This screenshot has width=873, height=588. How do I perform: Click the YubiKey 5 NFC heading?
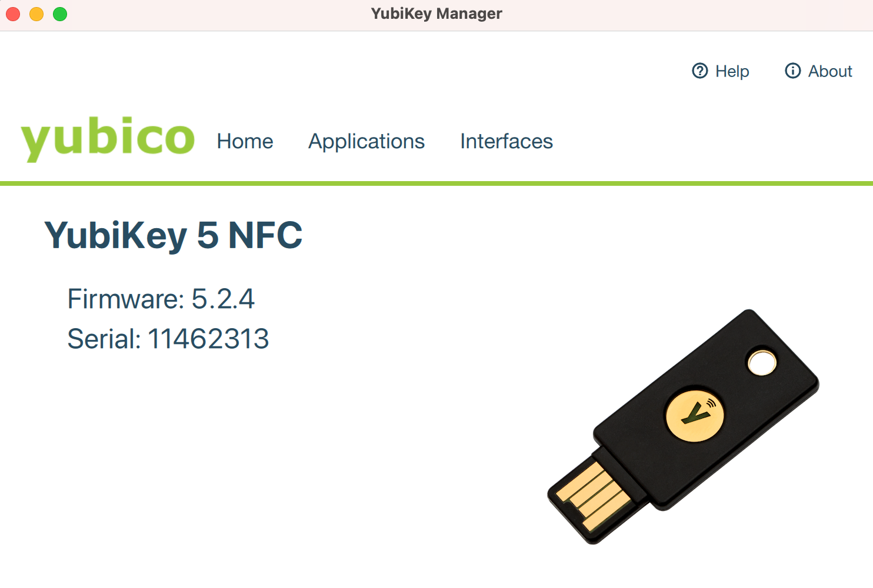point(174,235)
